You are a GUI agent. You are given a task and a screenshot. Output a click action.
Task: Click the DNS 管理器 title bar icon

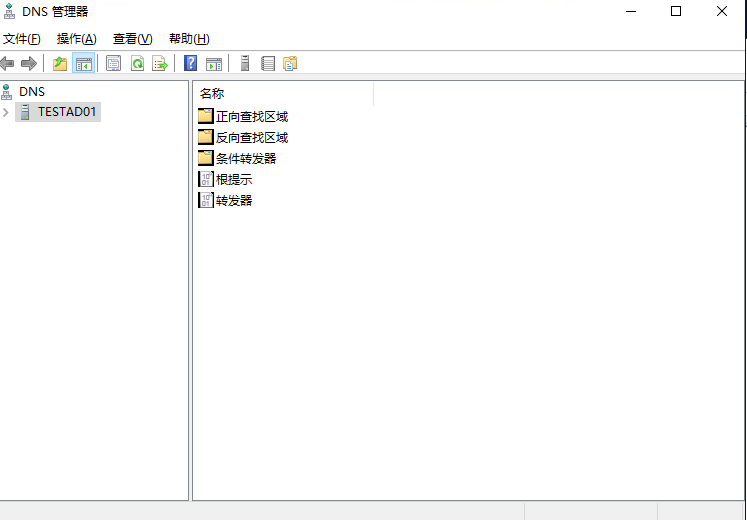coord(9,11)
